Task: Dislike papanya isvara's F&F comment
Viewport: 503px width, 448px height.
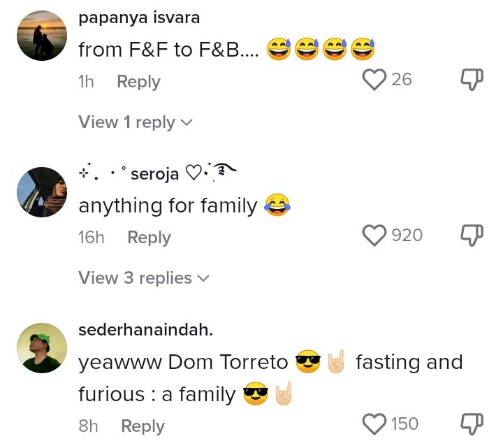Action: pyautogui.click(x=472, y=80)
